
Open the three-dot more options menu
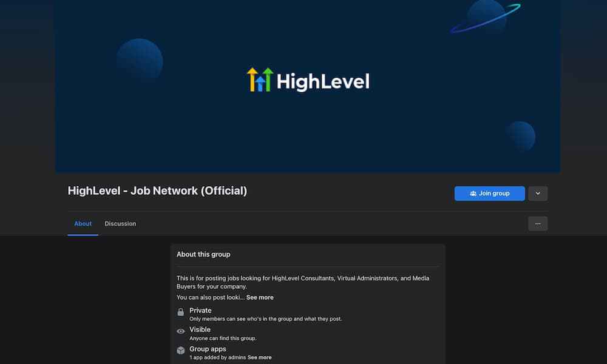pyautogui.click(x=538, y=224)
